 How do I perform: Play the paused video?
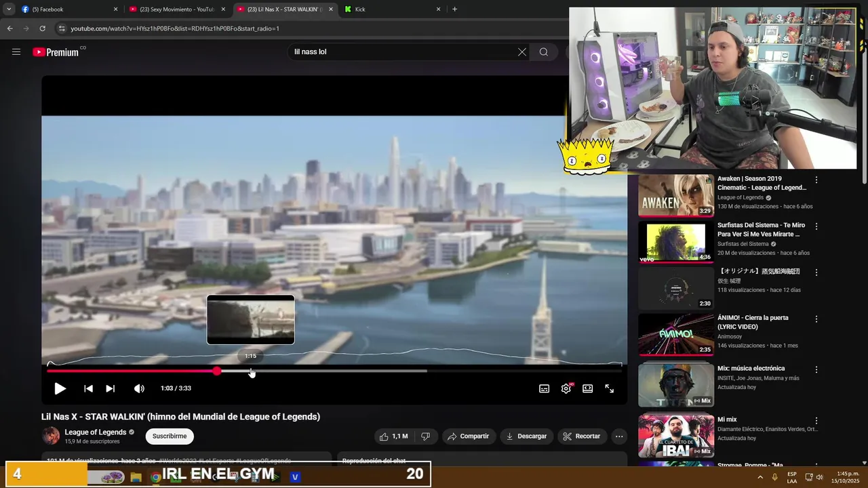pyautogui.click(x=60, y=388)
